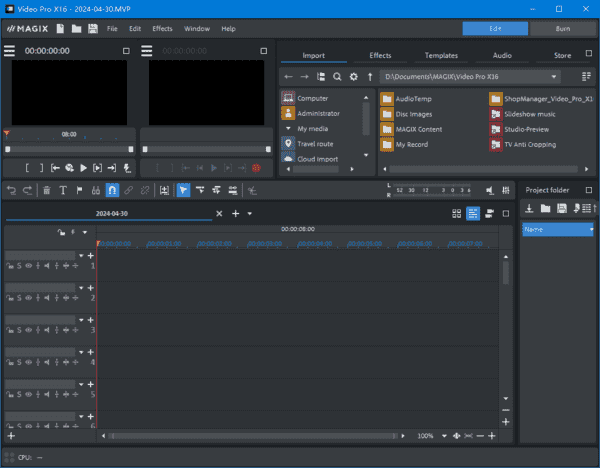This screenshot has width=600, height=468.
Task: Expand track 1 options dropdown arrow
Action: tap(81, 256)
